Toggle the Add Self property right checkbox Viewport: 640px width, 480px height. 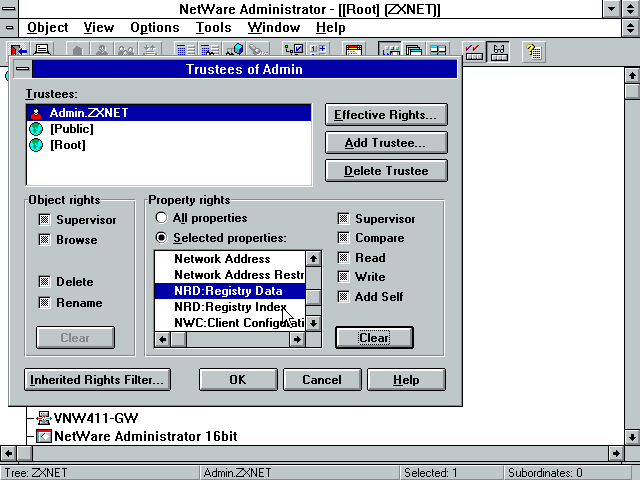tap(344, 297)
